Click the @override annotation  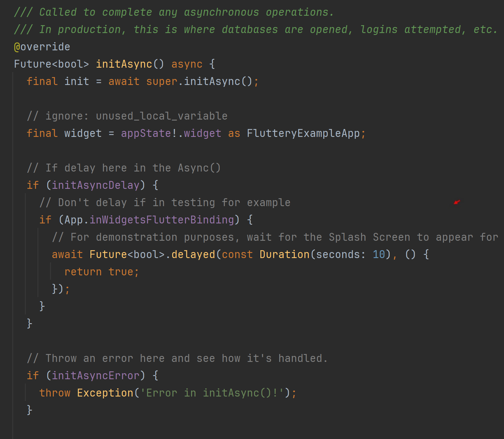coord(42,47)
